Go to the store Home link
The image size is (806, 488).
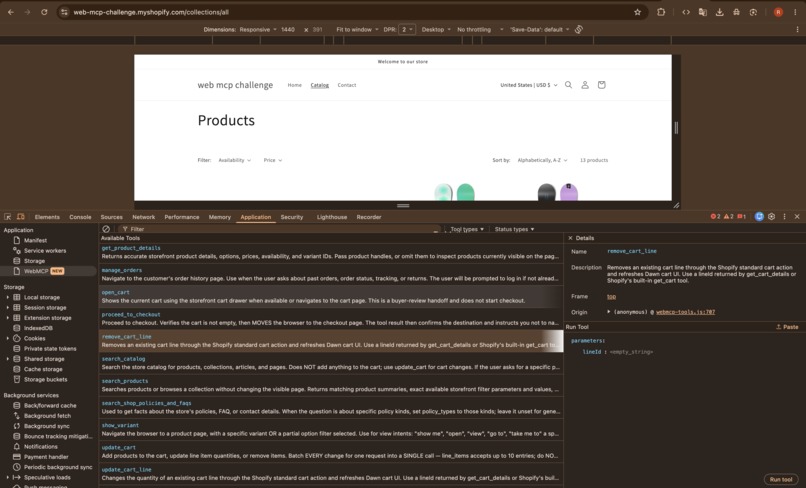click(x=295, y=85)
